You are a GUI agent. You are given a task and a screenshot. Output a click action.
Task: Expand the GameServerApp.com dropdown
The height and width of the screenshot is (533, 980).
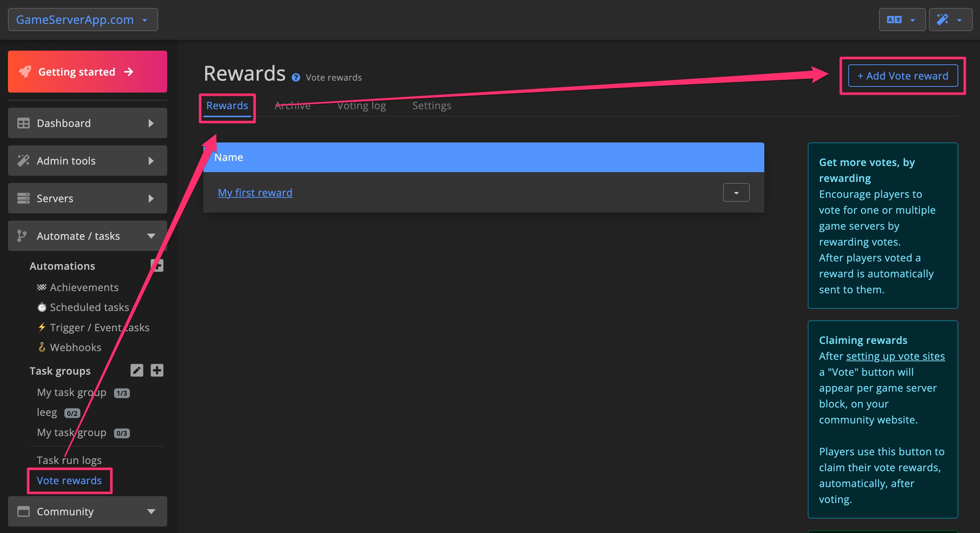(x=144, y=20)
